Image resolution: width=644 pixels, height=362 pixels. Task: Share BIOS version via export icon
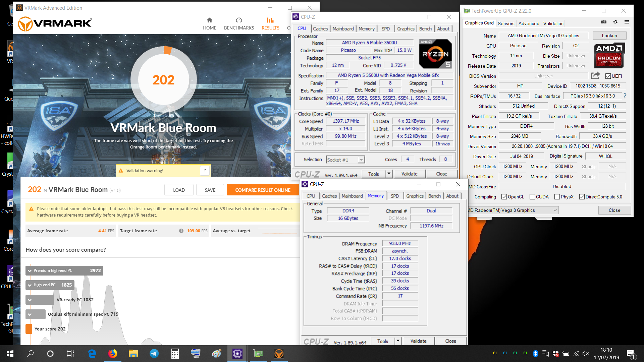coord(595,75)
